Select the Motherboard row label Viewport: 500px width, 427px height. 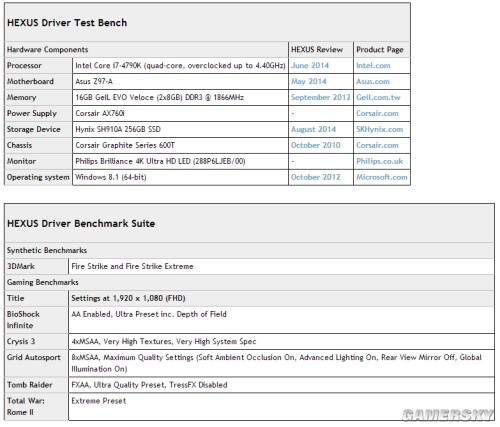38,82
